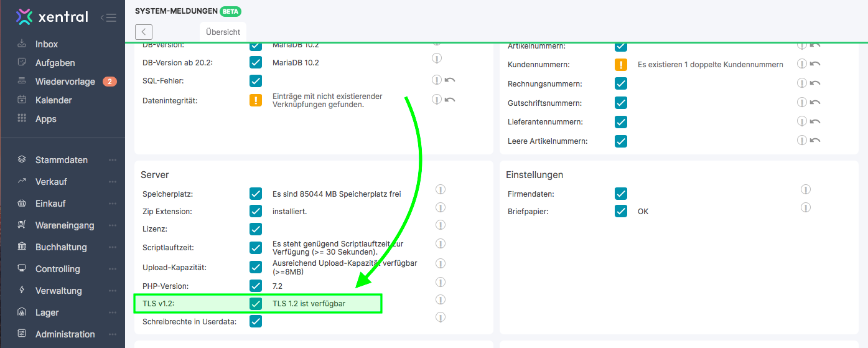The image size is (868, 348).
Task: Click the info icon next to Speicherplatz
Action: tap(441, 190)
